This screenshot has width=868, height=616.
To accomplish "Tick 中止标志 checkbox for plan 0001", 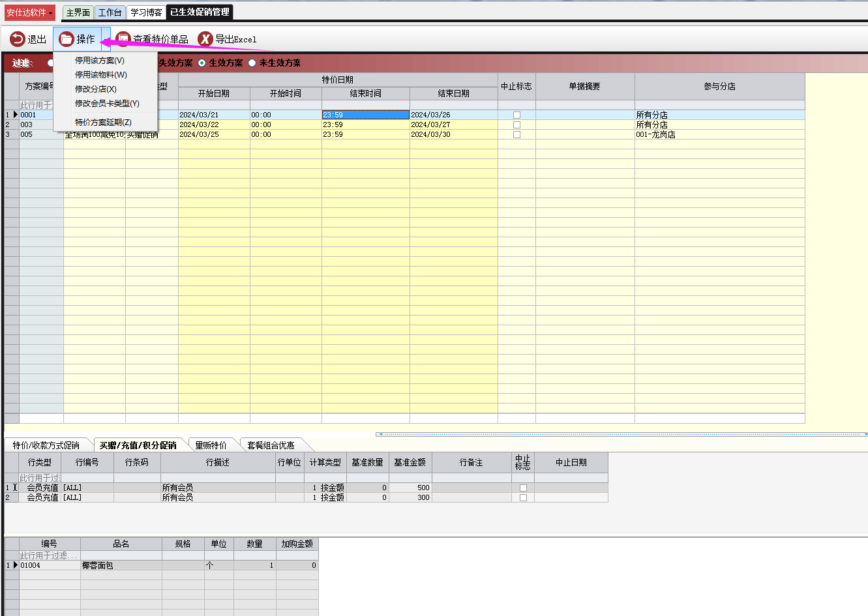I will [516, 115].
